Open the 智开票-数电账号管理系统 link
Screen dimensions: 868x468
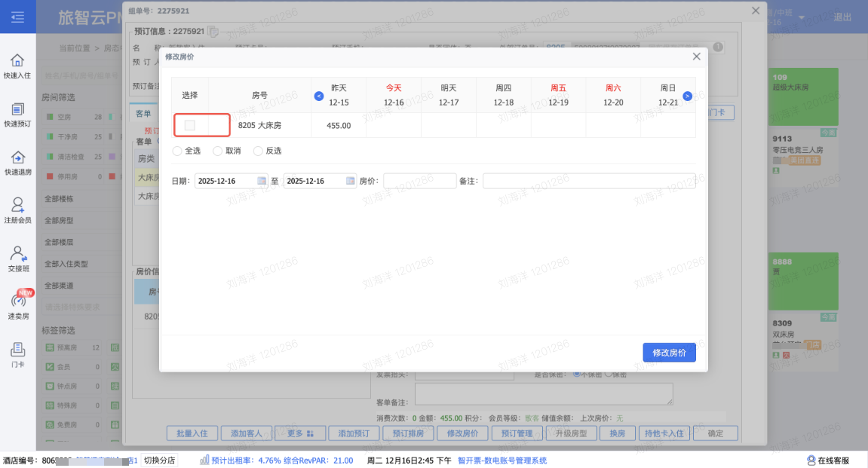tap(502, 460)
